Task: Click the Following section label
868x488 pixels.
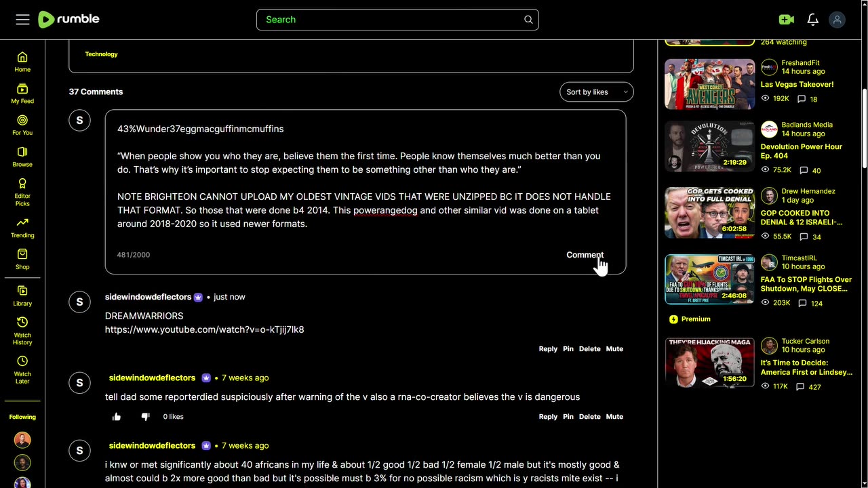Action: coord(22,417)
